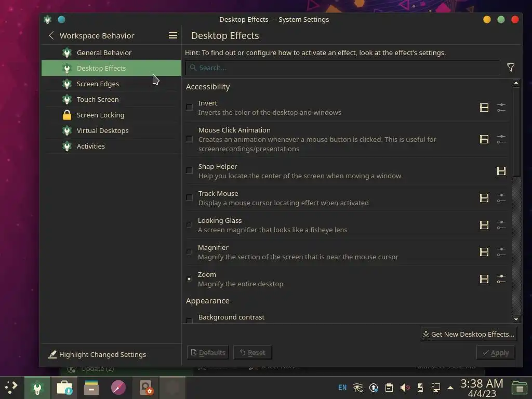Open Track Mouse configuration settings
Image resolution: width=532 pixels, height=399 pixels.
[x=501, y=198]
